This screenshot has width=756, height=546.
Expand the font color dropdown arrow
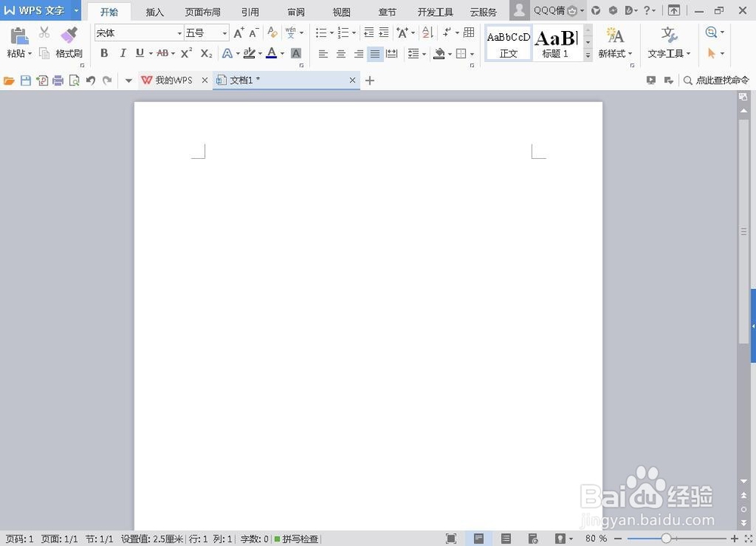(283, 54)
